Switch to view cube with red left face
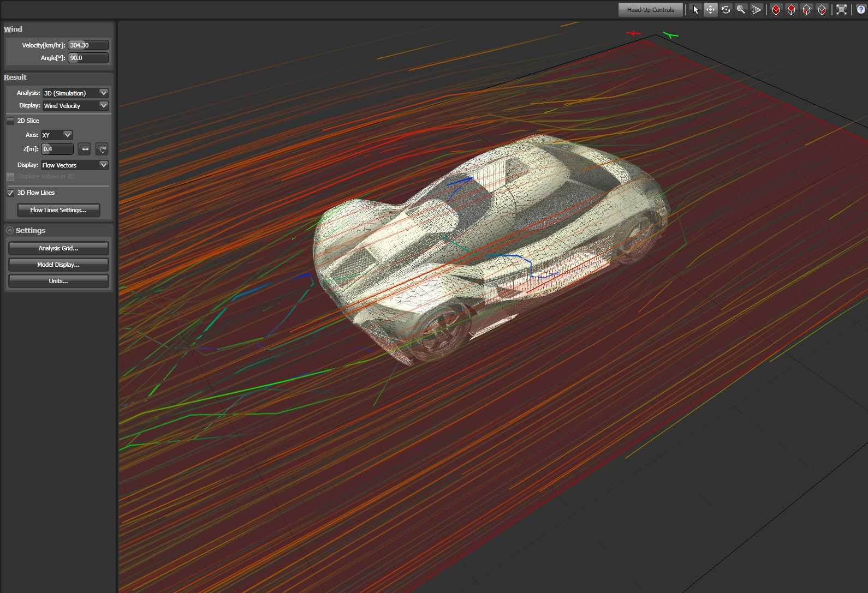 click(x=806, y=10)
